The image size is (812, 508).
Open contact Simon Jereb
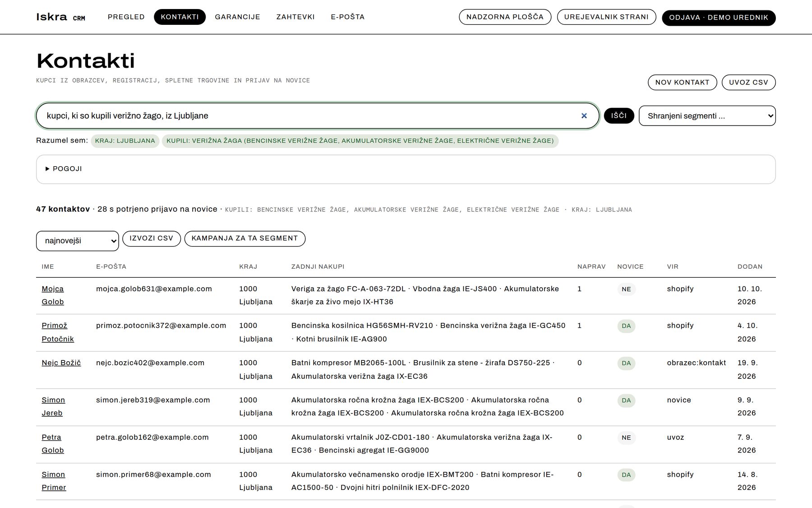coord(53,406)
